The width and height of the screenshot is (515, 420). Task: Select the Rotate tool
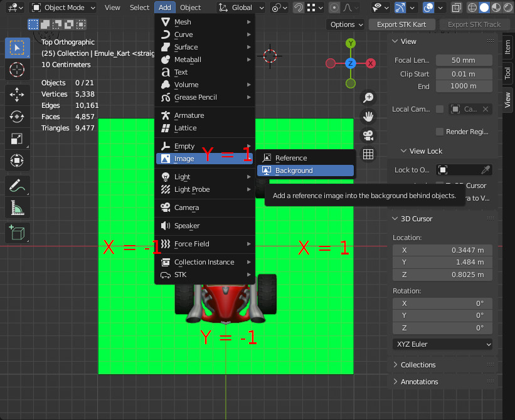pyautogui.click(x=17, y=117)
